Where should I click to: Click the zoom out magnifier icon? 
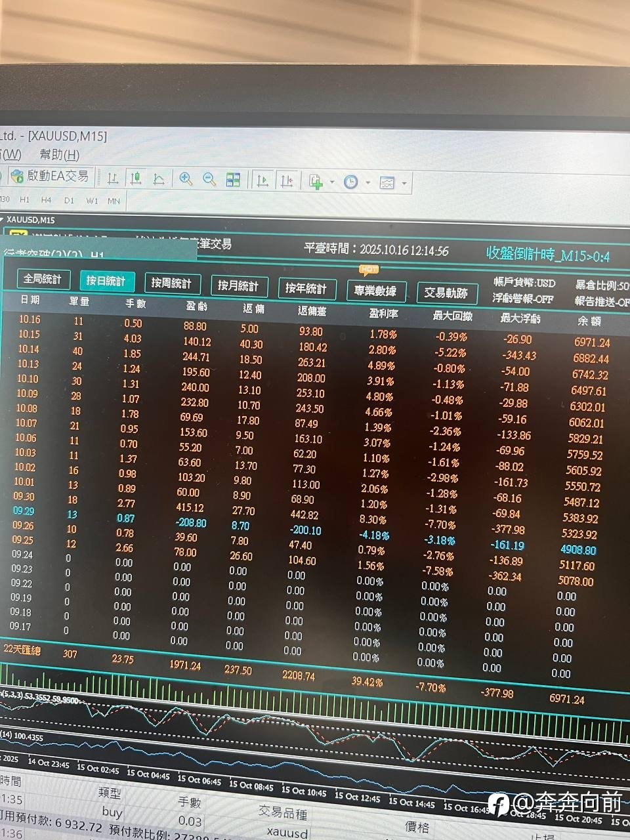(x=209, y=179)
